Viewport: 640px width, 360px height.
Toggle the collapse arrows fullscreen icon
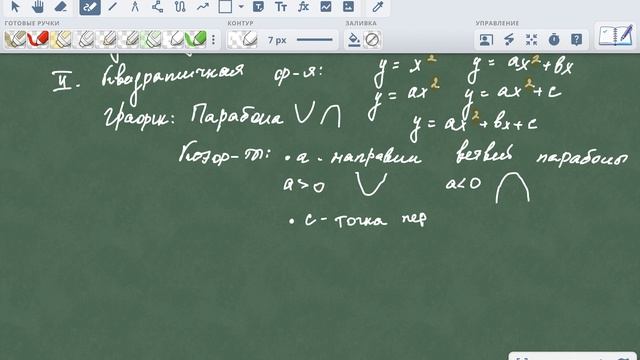(531, 40)
